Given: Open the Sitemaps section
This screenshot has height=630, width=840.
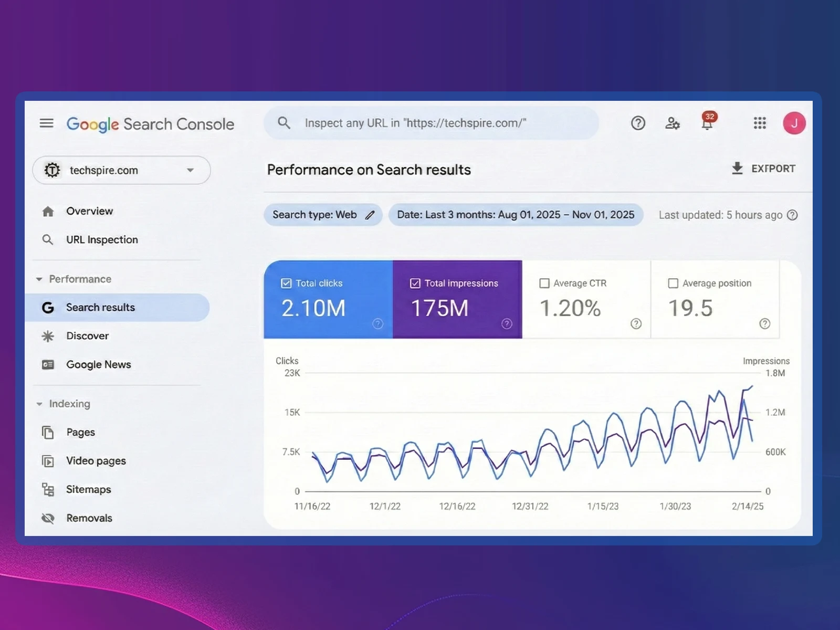Looking at the screenshot, I should click(x=88, y=489).
